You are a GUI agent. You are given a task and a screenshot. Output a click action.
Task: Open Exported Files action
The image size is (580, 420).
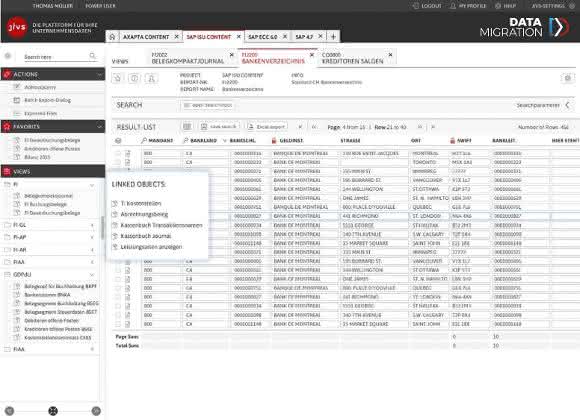41,114
